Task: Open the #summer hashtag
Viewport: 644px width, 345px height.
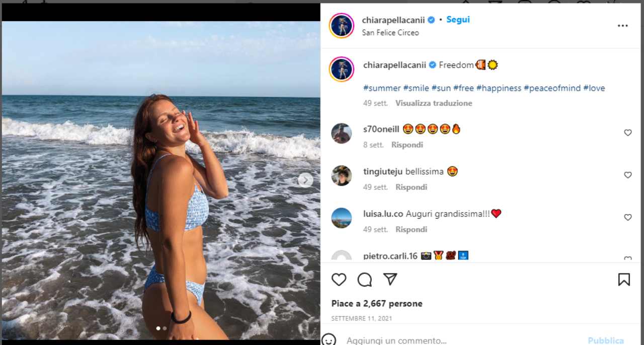Action: 382,88
